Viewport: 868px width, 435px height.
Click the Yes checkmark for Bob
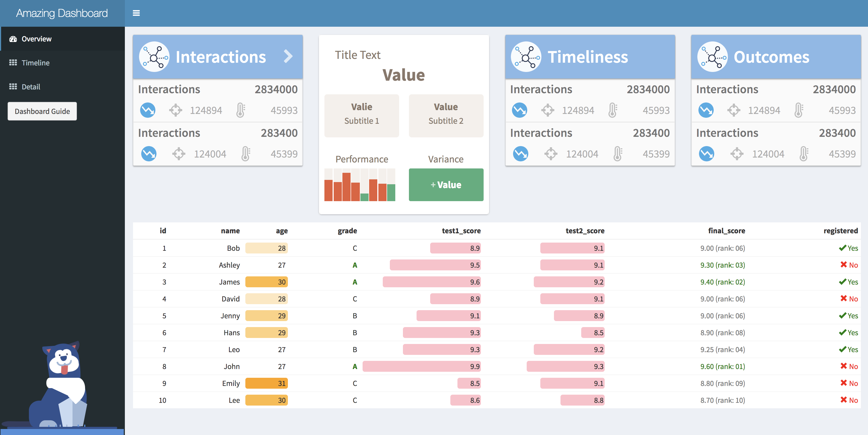coord(843,248)
